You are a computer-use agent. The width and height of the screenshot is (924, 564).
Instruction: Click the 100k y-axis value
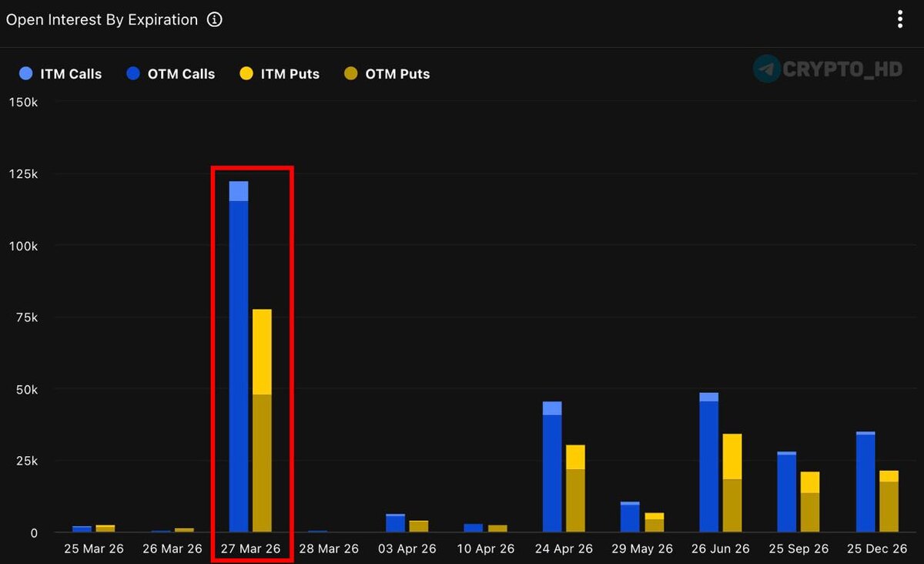coord(23,246)
